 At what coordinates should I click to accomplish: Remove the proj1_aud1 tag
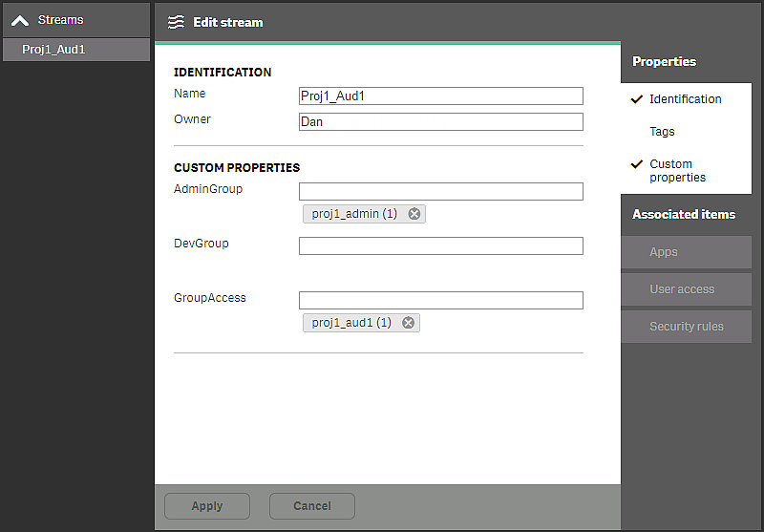point(409,323)
